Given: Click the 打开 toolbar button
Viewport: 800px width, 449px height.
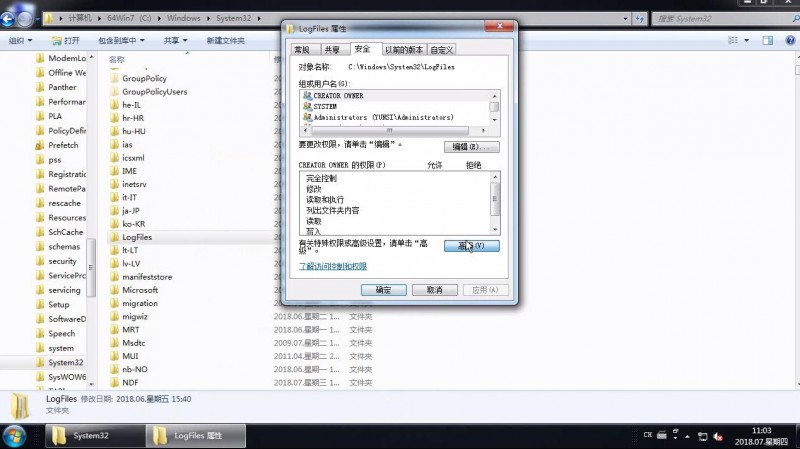Looking at the screenshot, I should [65, 40].
